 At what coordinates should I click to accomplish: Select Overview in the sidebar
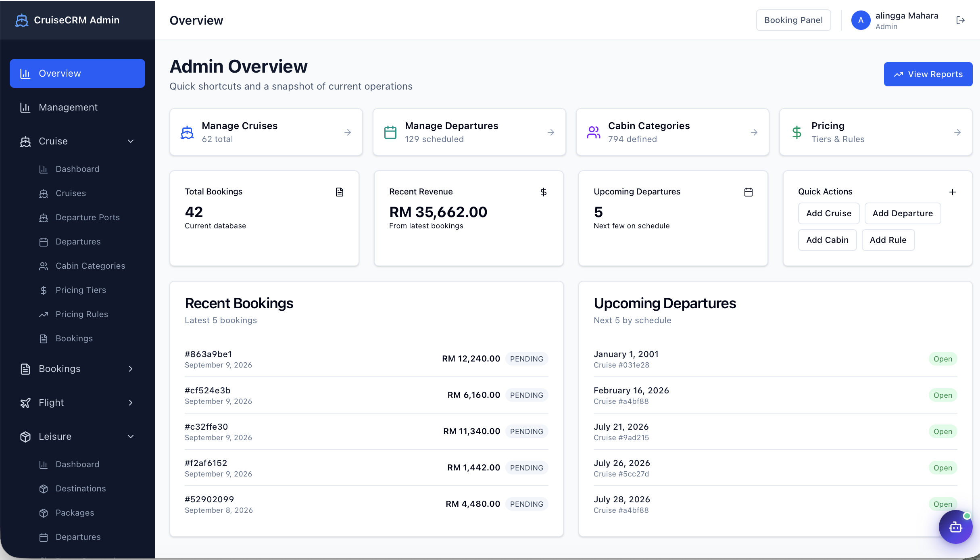(x=77, y=73)
